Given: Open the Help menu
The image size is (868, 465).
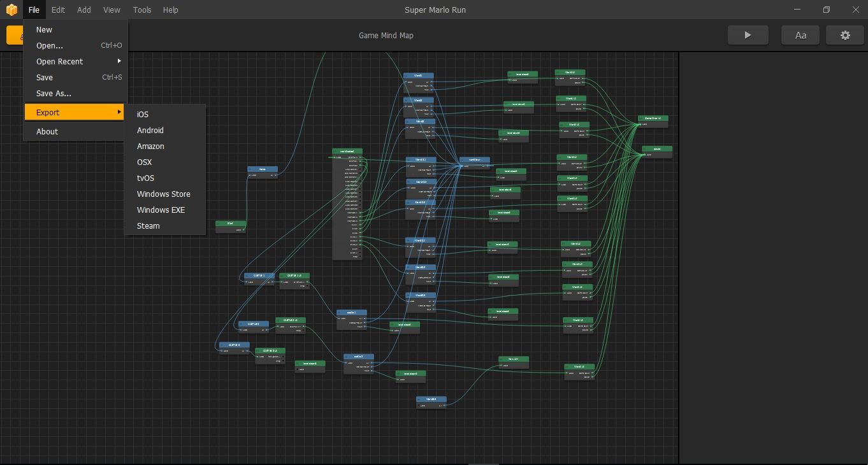Looking at the screenshot, I should click(x=170, y=10).
